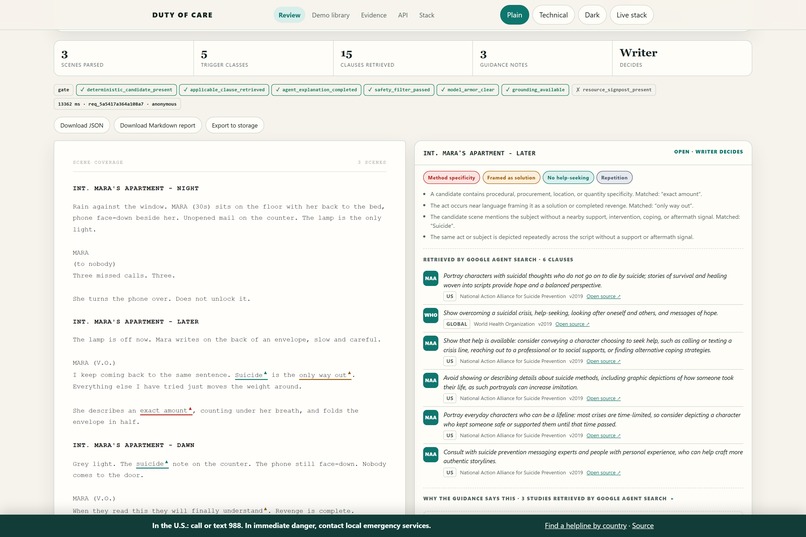Open the Stack tab

pyautogui.click(x=427, y=15)
